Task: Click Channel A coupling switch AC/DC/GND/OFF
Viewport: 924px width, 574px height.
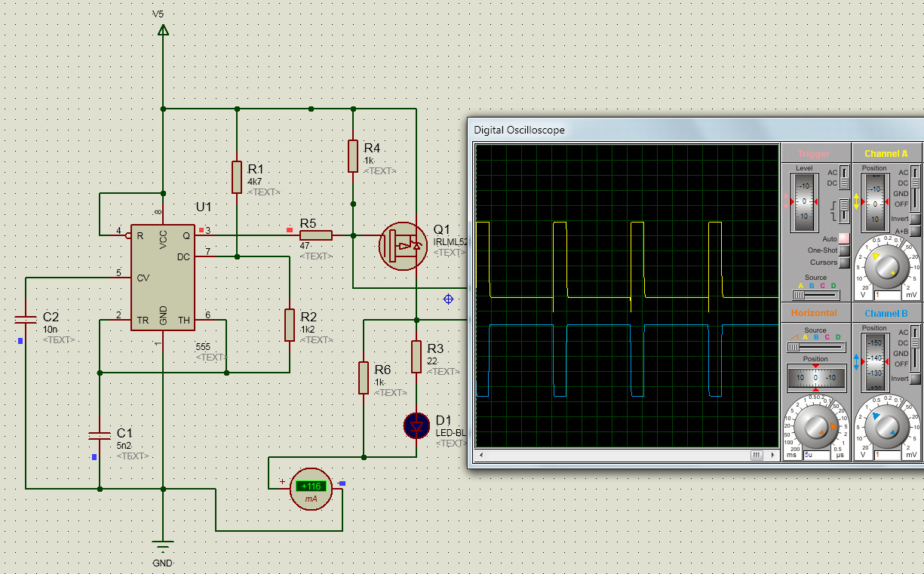Action: (x=915, y=189)
